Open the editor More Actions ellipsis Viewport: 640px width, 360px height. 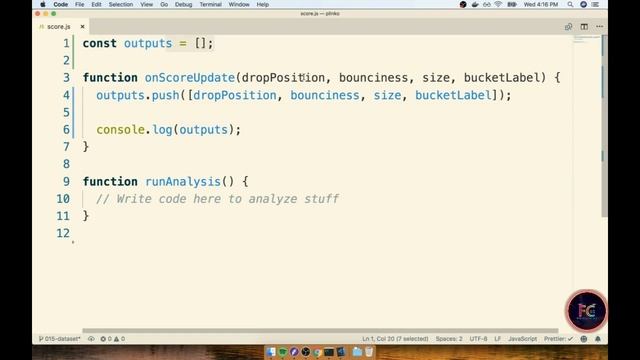599,27
